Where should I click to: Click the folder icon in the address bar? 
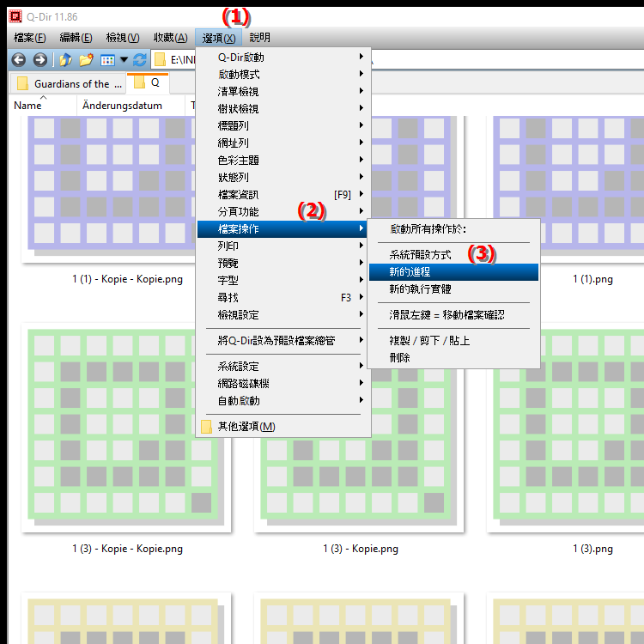point(160,60)
